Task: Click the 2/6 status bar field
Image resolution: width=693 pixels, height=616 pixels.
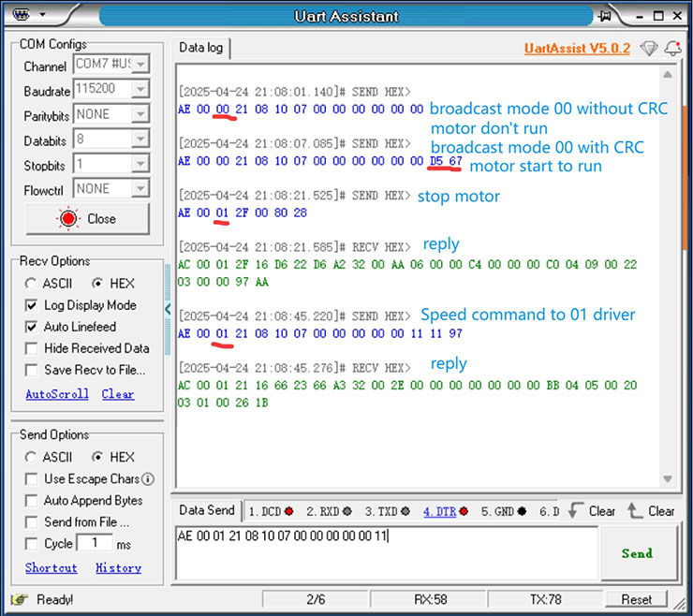Action: pos(316,600)
